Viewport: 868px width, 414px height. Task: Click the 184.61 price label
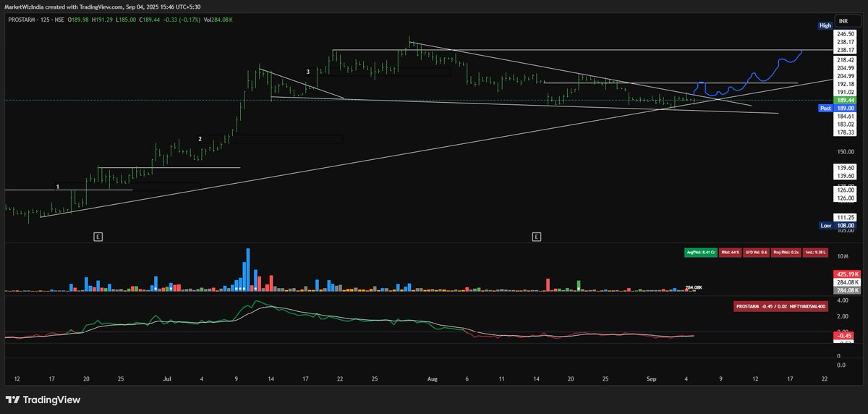(x=846, y=116)
